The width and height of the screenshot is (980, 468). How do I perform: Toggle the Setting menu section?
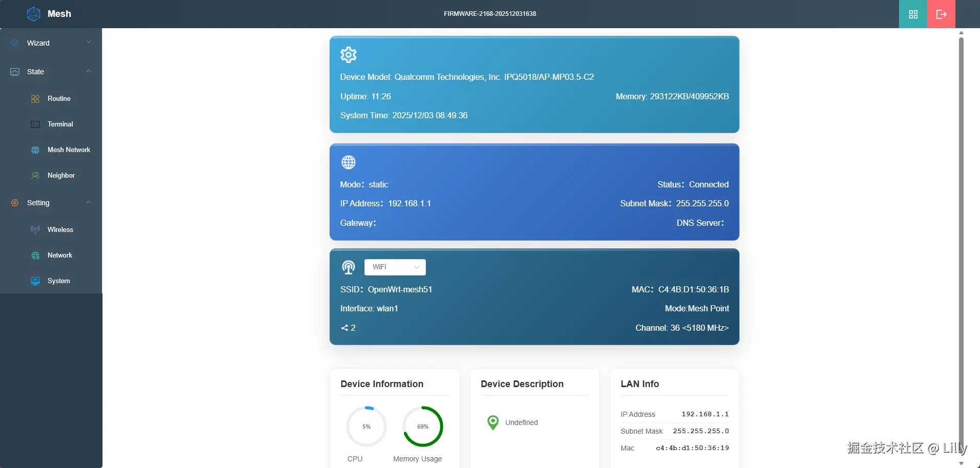(x=51, y=203)
